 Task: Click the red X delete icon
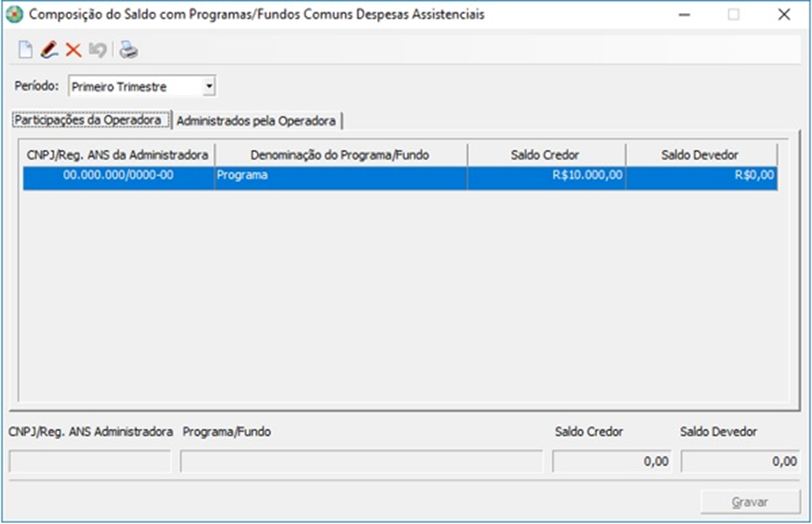(73, 50)
